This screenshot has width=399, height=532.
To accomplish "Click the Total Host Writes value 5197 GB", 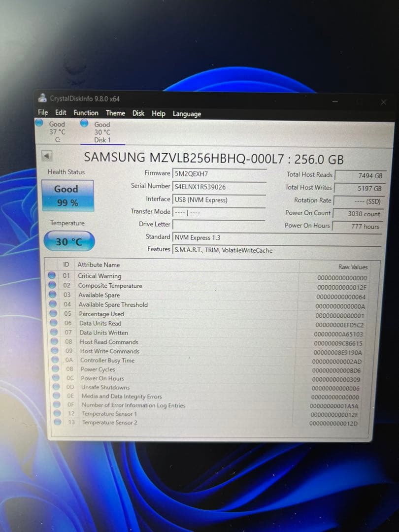I will pos(359,188).
